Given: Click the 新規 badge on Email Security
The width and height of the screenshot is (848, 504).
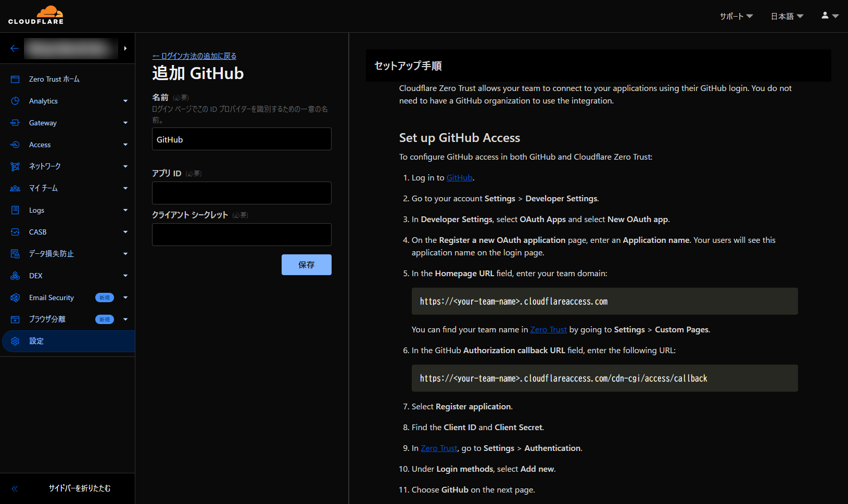Looking at the screenshot, I should [x=105, y=298].
